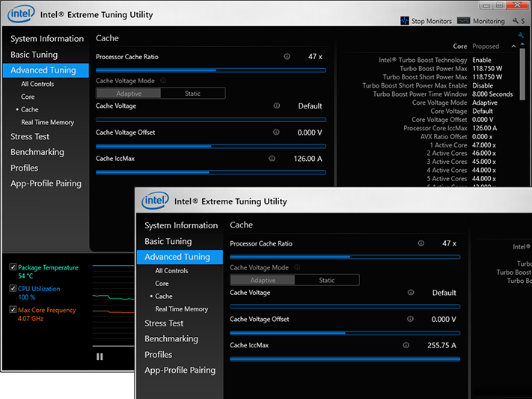The width and height of the screenshot is (532, 399).
Task: Select Cache sub-item in back window sidebar
Action: (29, 109)
